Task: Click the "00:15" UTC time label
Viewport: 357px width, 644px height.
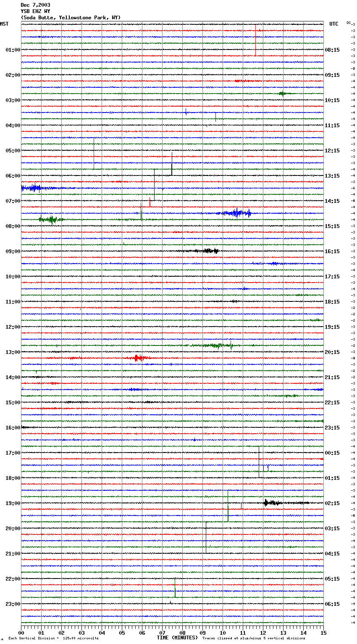Action: (332, 453)
